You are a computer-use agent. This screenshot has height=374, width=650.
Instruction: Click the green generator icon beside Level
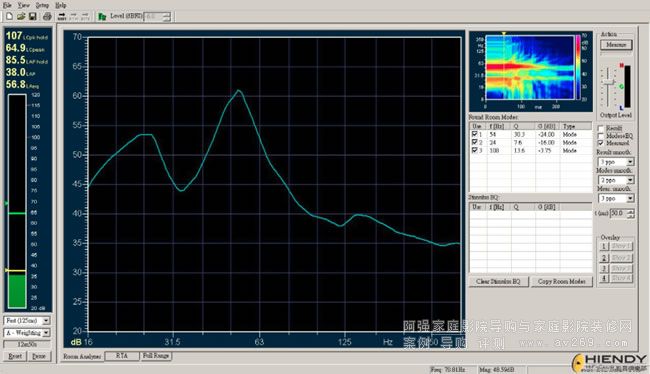pos(102,17)
